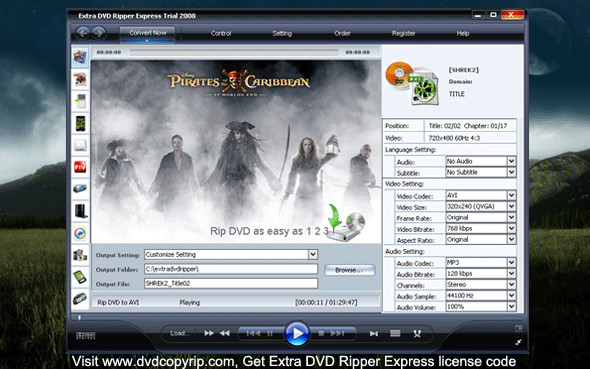Select the white set-top box profile icon
This screenshot has height=369, width=590.
80,145
